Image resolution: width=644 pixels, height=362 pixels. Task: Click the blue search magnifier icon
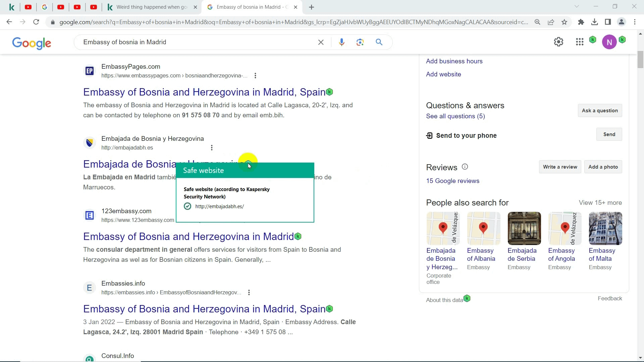[x=379, y=42]
